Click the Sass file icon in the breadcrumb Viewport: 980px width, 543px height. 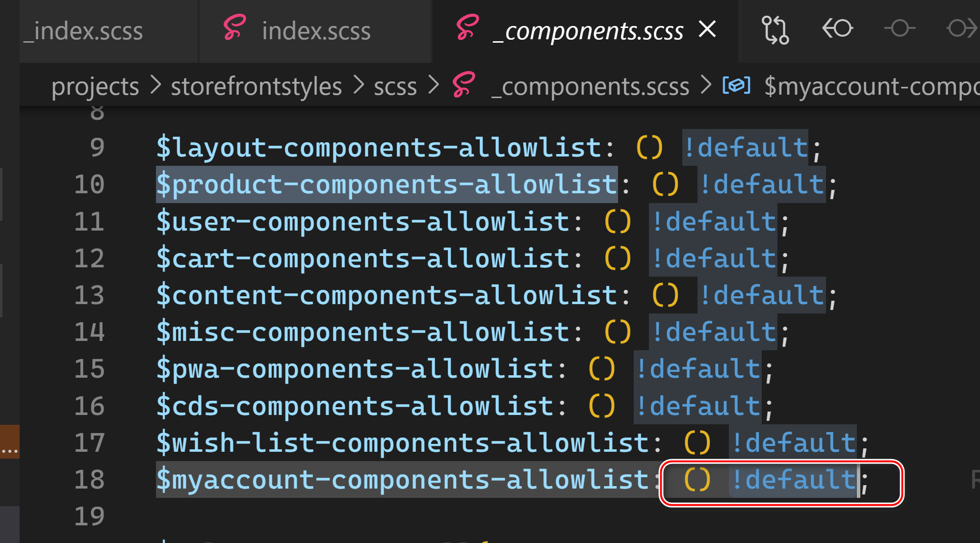(x=464, y=85)
